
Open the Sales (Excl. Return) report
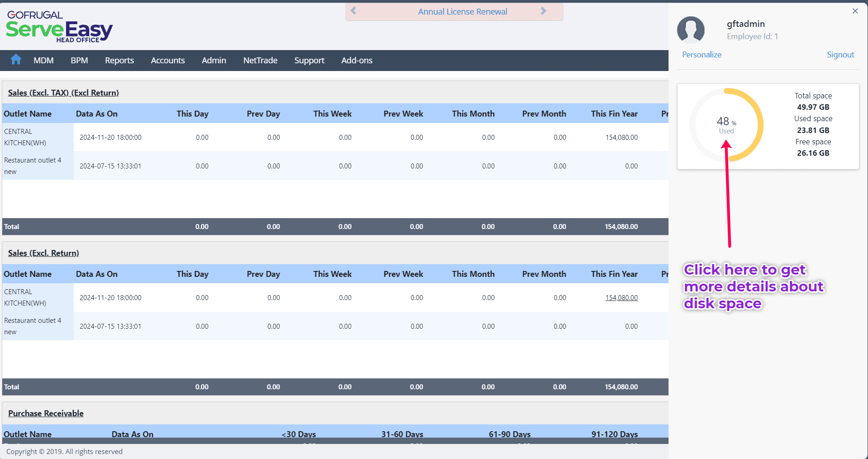click(x=44, y=253)
